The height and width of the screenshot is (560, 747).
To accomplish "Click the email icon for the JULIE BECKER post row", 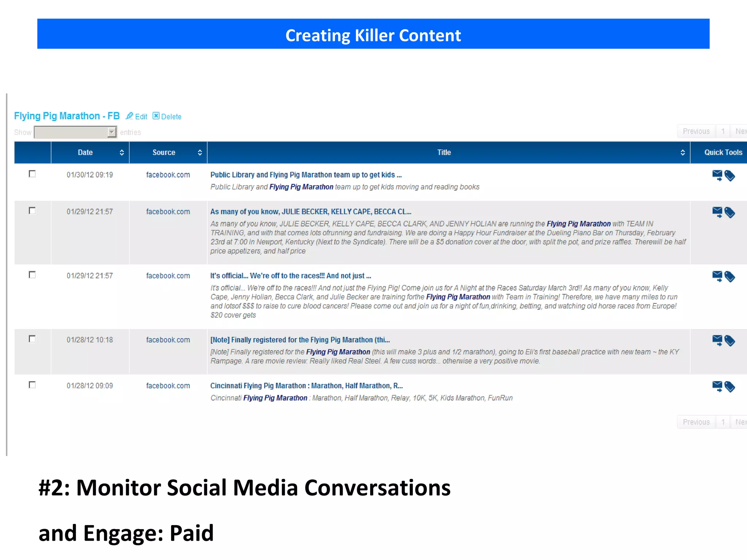I will click(717, 212).
